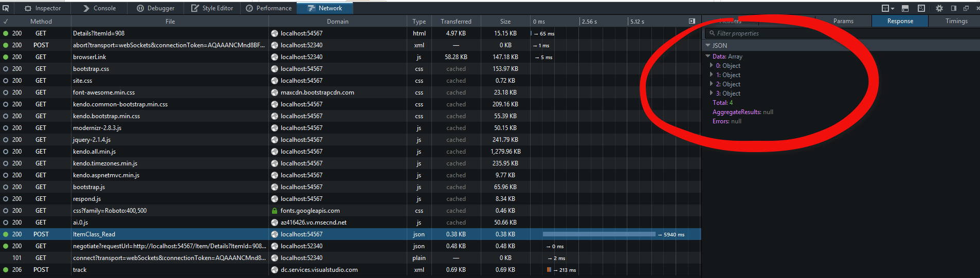Screen dimensions: 980x278
Task: Click green status dot of ItemClass_Read
Action: pyautogui.click(x=6, y=234)
